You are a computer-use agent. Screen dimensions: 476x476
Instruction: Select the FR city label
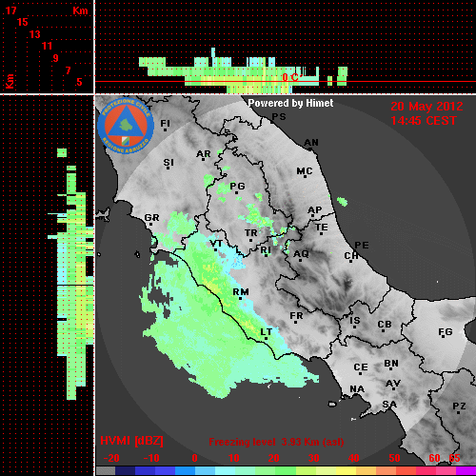(296, 316)
